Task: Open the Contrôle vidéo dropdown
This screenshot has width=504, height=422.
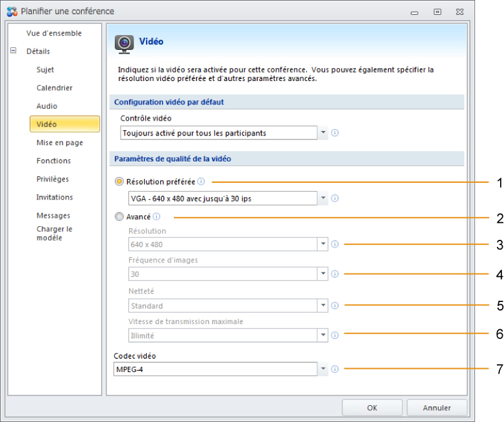Action: coord(323,133)
